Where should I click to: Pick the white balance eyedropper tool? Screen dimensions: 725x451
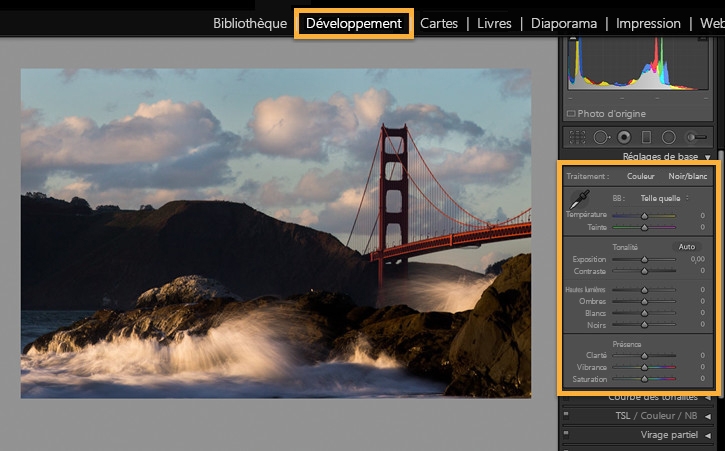(578, 200)
